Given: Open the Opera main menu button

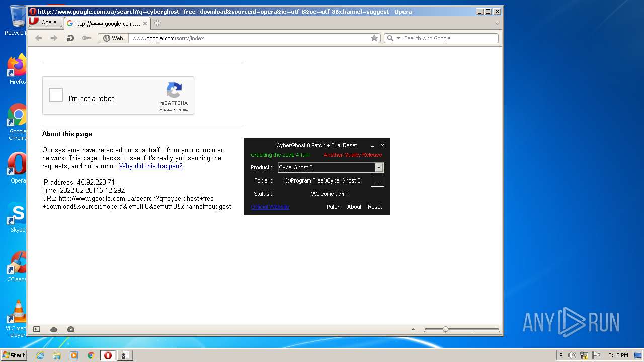Looking at the screenshot, I should click(45, 22).
